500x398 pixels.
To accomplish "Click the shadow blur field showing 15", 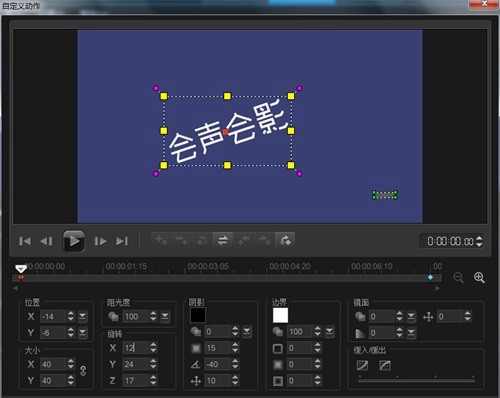I will coord(217,348).
